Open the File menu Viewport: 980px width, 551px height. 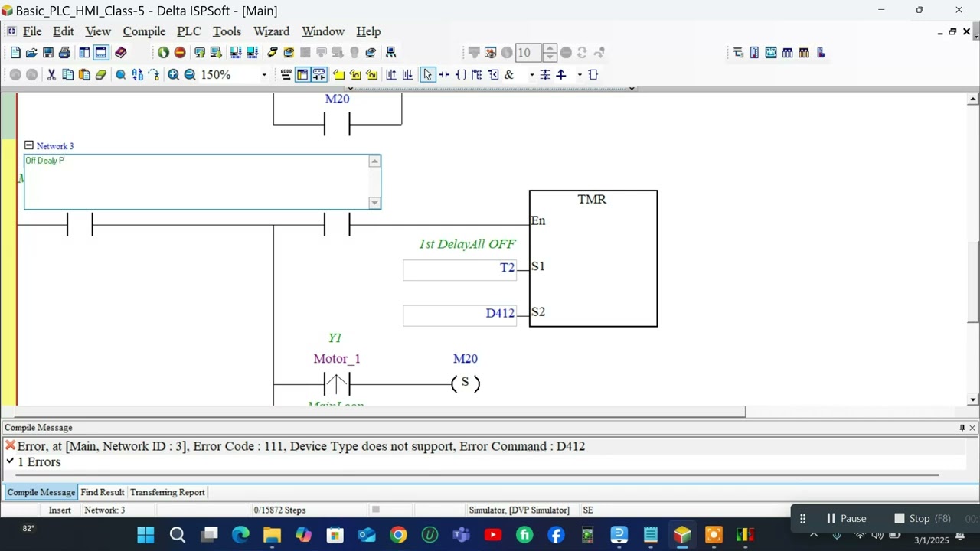coord(32,31)
